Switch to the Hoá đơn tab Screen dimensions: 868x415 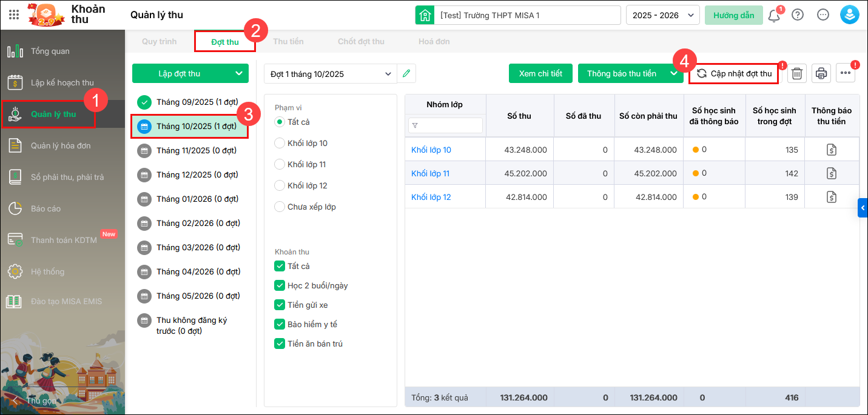point(434,41)
